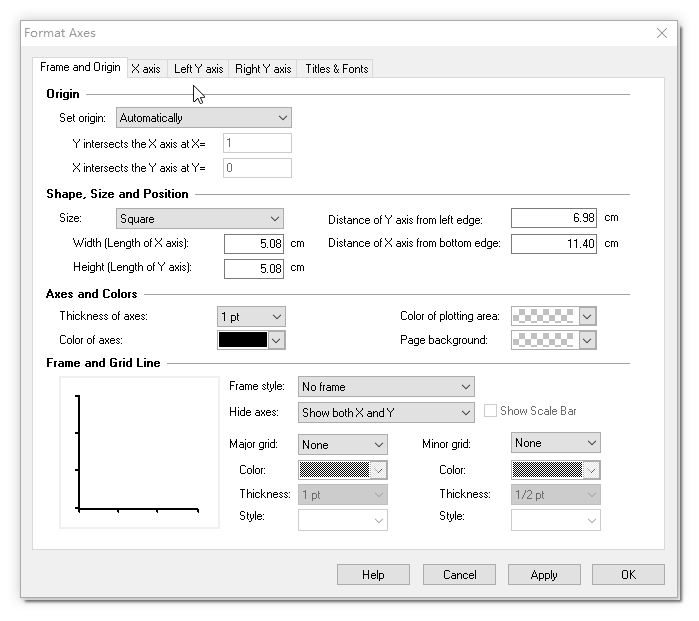Click the Minor grid Color swatch
Image resolution: width=699 pixels, height=621 pixels.
point(547,470)
